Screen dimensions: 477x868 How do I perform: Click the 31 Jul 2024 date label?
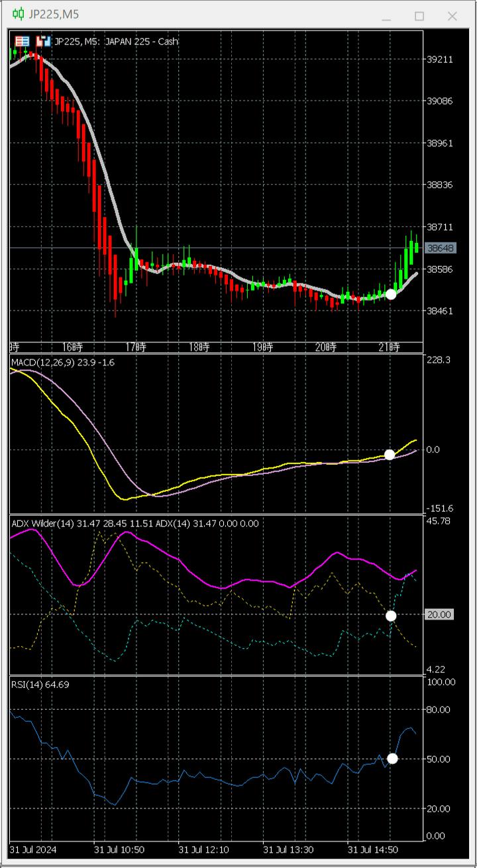pos(34,849)
